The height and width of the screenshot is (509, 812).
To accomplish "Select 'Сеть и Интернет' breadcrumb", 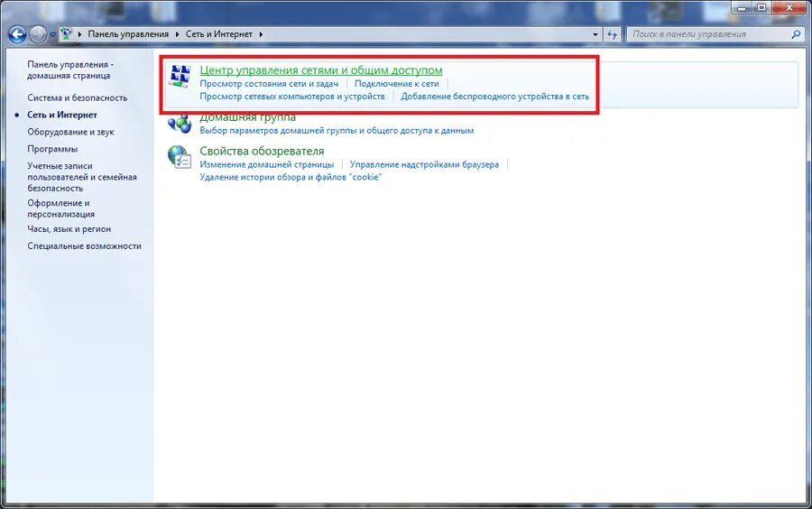I will [219, 34].
